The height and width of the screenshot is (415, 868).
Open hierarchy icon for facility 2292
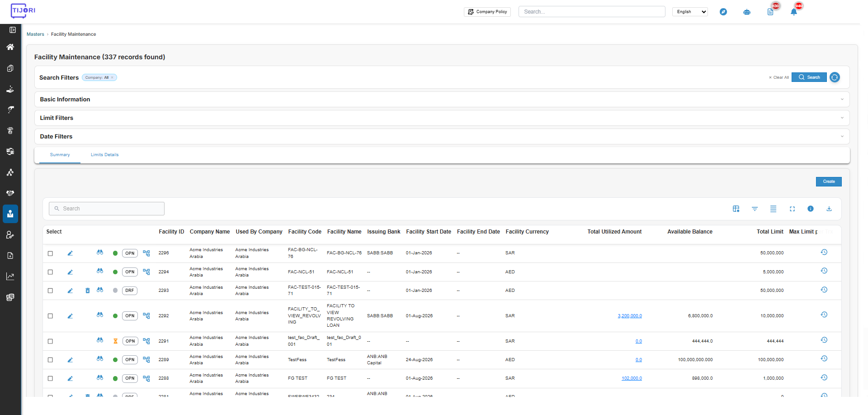tap(146, 316)
